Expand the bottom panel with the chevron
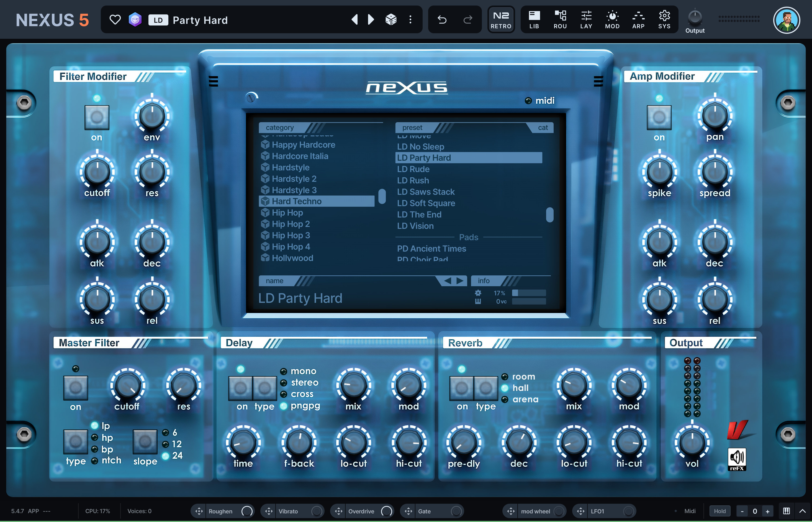 click(803, 511)
